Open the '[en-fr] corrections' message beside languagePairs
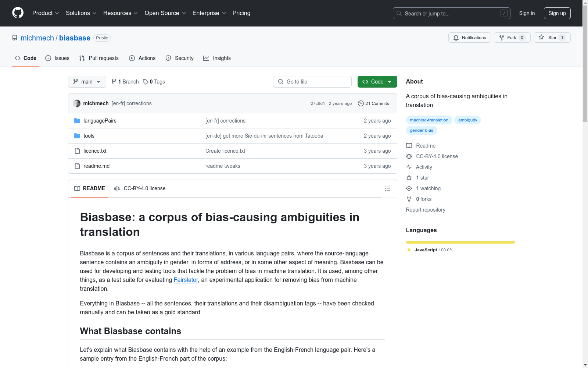Image resolution: width=588 pixels, height=368 pixels. click(x=225, y=121)
